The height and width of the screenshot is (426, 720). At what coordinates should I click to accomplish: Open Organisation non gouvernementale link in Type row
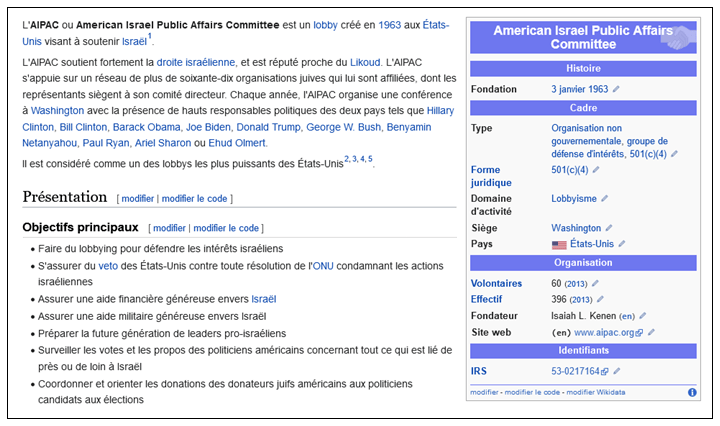(586, 135)
